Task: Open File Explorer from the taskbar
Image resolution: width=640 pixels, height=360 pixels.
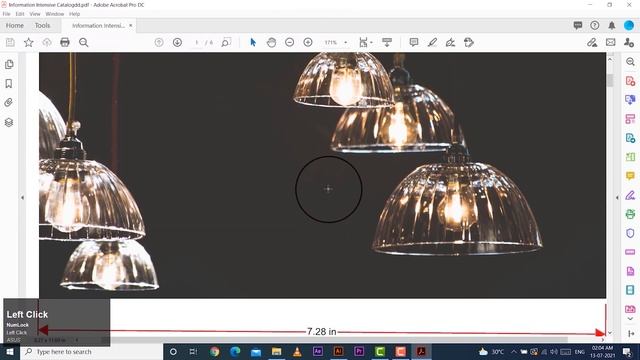Action: [276, 351]
